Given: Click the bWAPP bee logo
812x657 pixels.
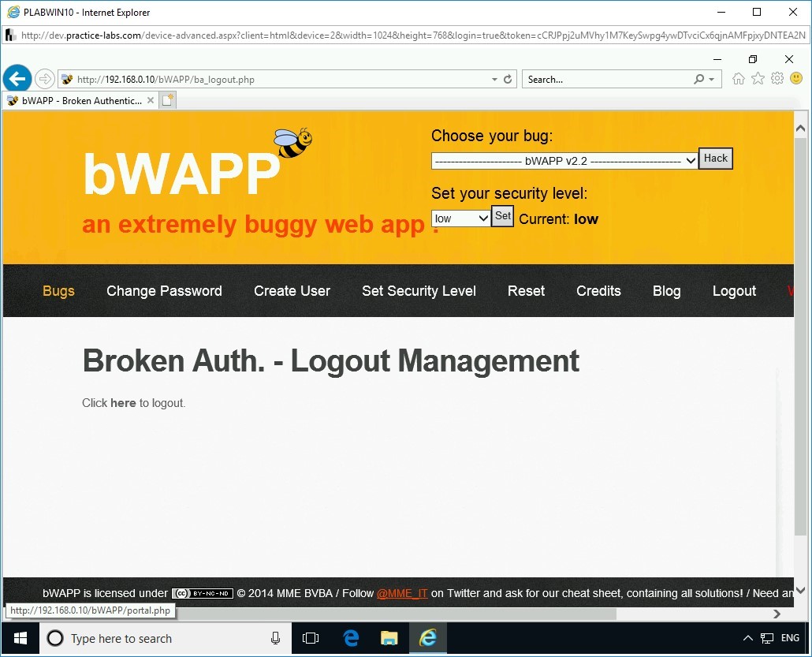Looking at the screenshot, I should pyautogui.click(x=291, y=140).
